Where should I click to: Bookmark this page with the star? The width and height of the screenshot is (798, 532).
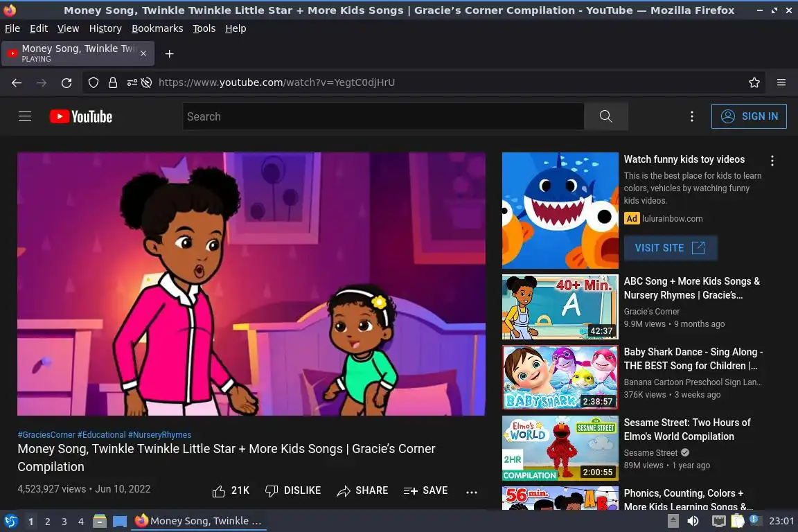click(x=754, y=82)
